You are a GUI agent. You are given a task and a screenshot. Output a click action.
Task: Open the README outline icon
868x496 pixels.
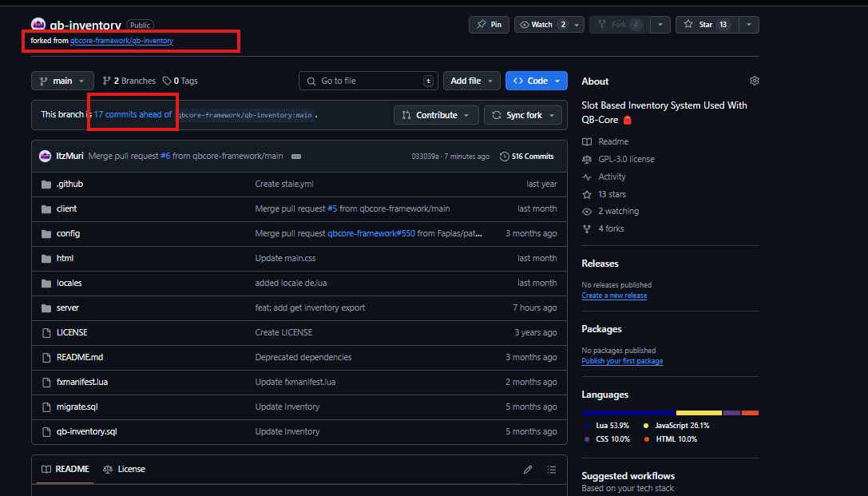point(552,469)
